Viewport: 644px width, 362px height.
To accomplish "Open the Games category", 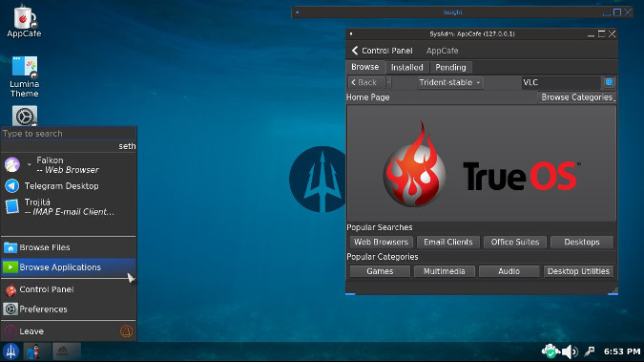I will (x=380, y=271).
